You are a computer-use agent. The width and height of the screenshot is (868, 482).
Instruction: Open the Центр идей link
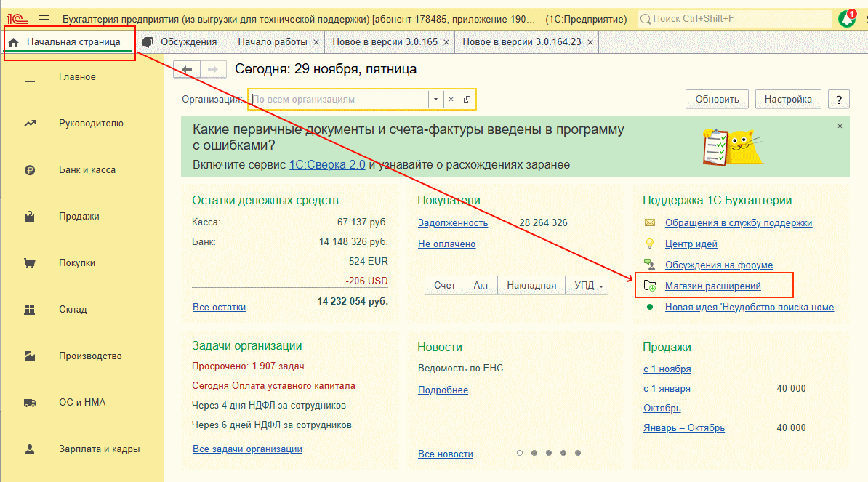691,244
